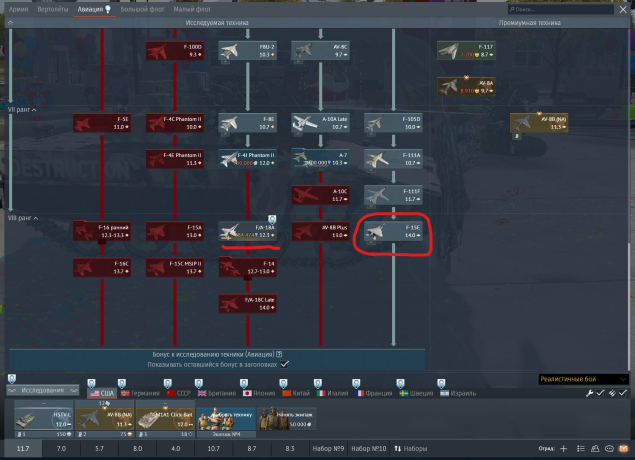Select the AV-8B Plus aircraft card

click(x=320, y=231)
